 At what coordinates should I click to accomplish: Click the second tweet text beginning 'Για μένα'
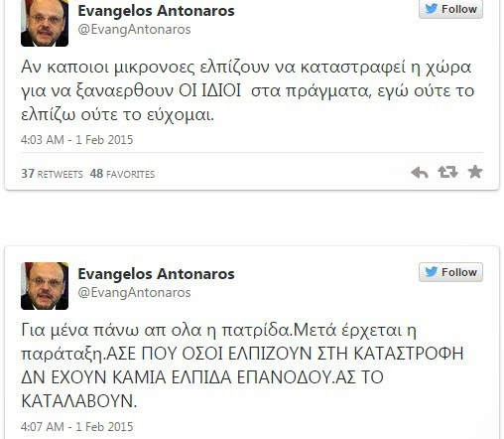242,366
